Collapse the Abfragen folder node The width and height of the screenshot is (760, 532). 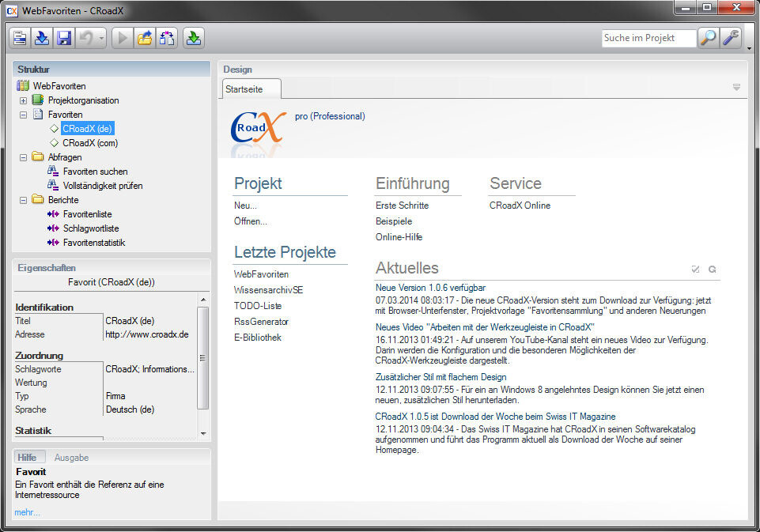coord(23,157)
